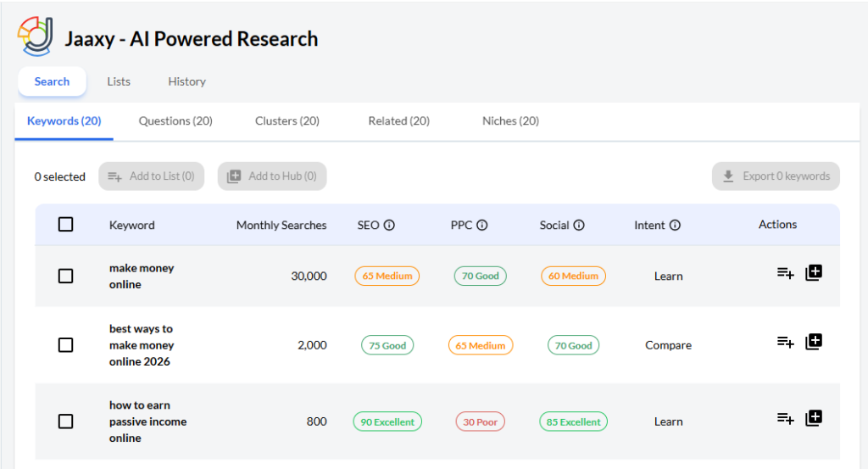
Task: Click the 70 Good PPC badge
Action: pos(480,276)
